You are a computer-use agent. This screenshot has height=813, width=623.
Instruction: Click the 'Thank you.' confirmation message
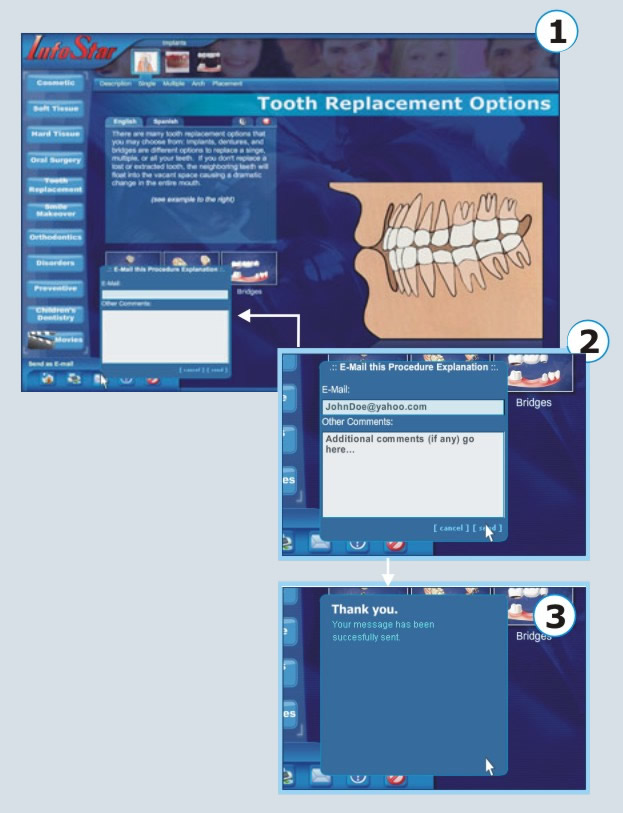365,609
